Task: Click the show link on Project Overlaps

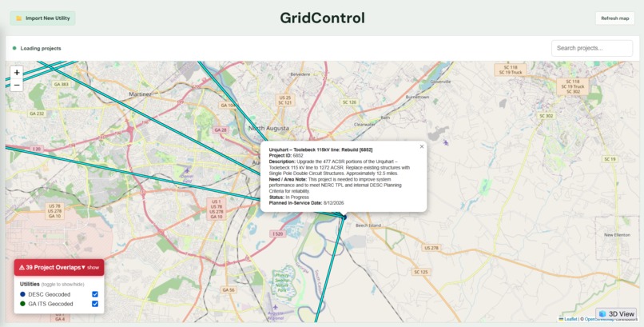Action: [x=93, y=267]
